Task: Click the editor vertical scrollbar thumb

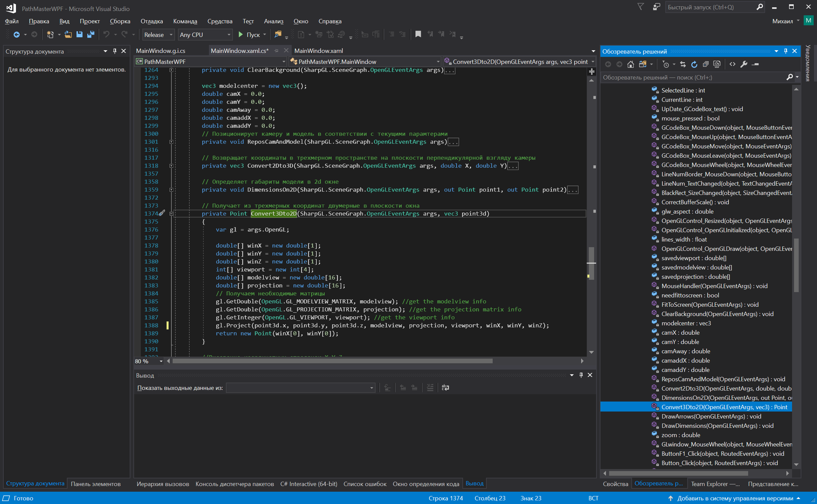Action: tap(591, 257)
